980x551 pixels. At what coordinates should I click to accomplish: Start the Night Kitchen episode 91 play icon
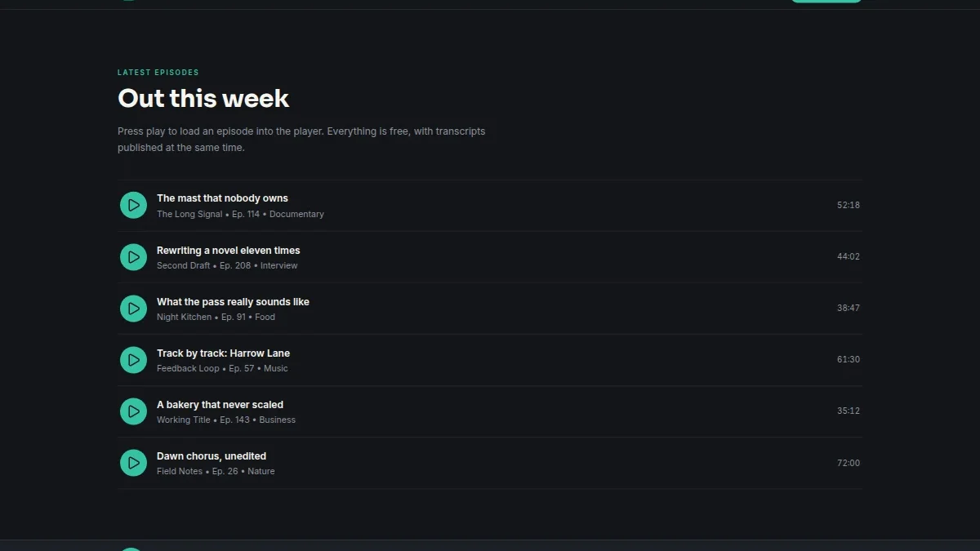pos(133,309)
